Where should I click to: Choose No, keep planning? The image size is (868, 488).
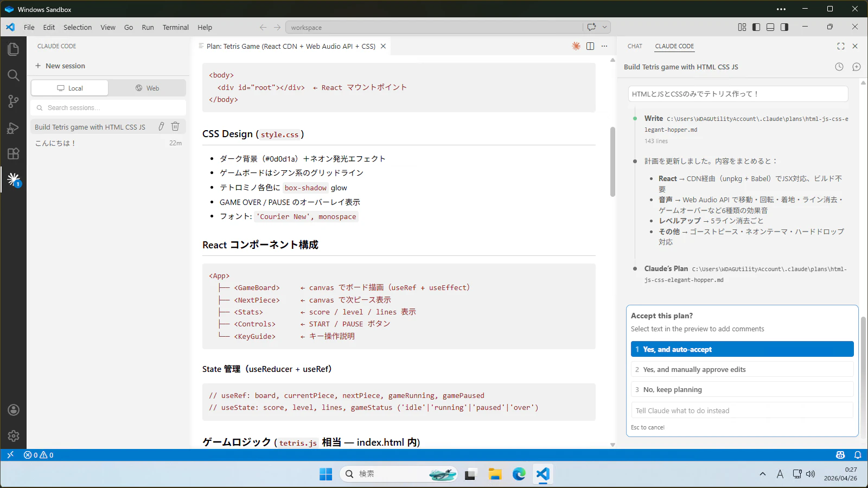coord(742,389)
